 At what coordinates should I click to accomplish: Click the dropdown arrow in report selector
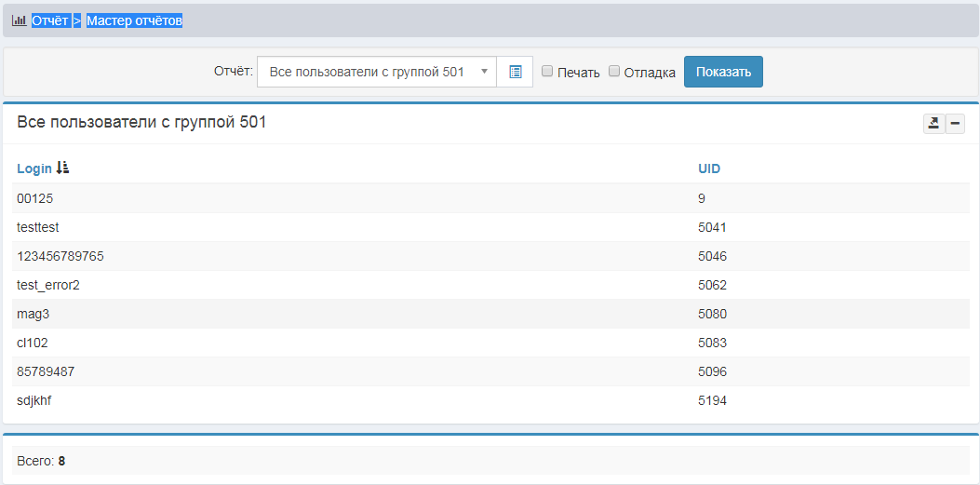point(484,72)
